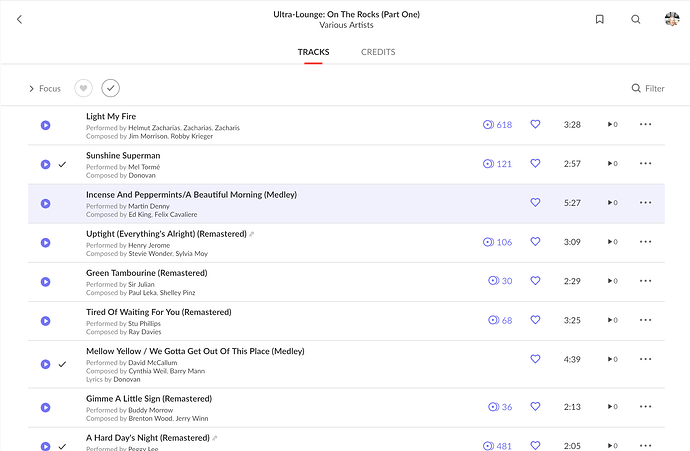Open more options for Light My Fire
Screen dimensions: 690x451
click(x=646, y=125)
